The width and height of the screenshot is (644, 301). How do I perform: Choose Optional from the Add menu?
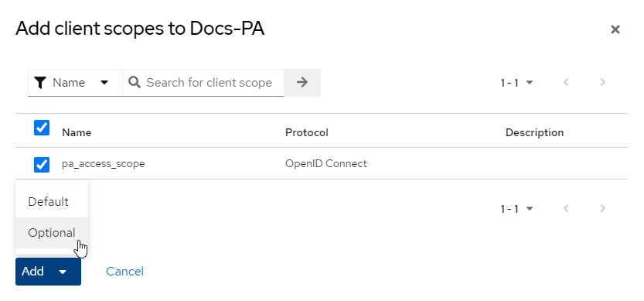point(52,233)
